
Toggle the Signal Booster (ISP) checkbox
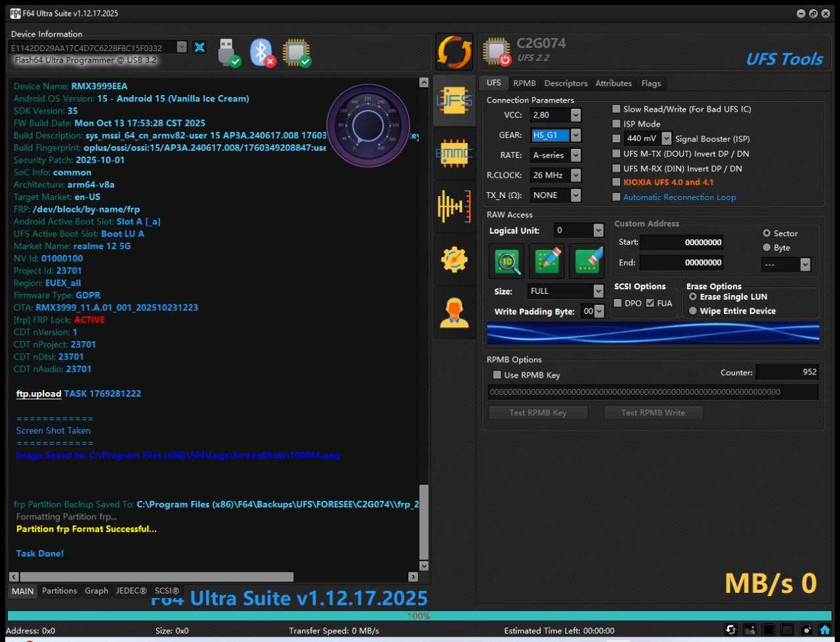coord(616,138)
